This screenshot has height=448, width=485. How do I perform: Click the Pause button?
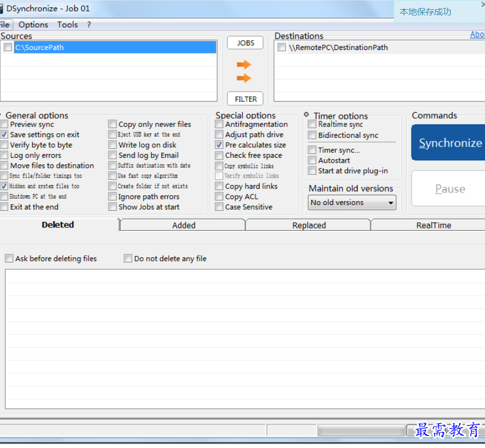448,188
